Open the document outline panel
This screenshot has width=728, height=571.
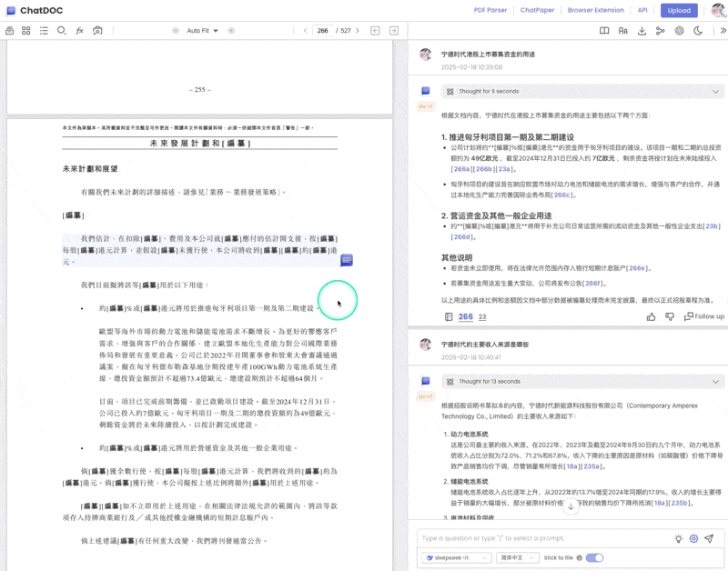point(43,30)
